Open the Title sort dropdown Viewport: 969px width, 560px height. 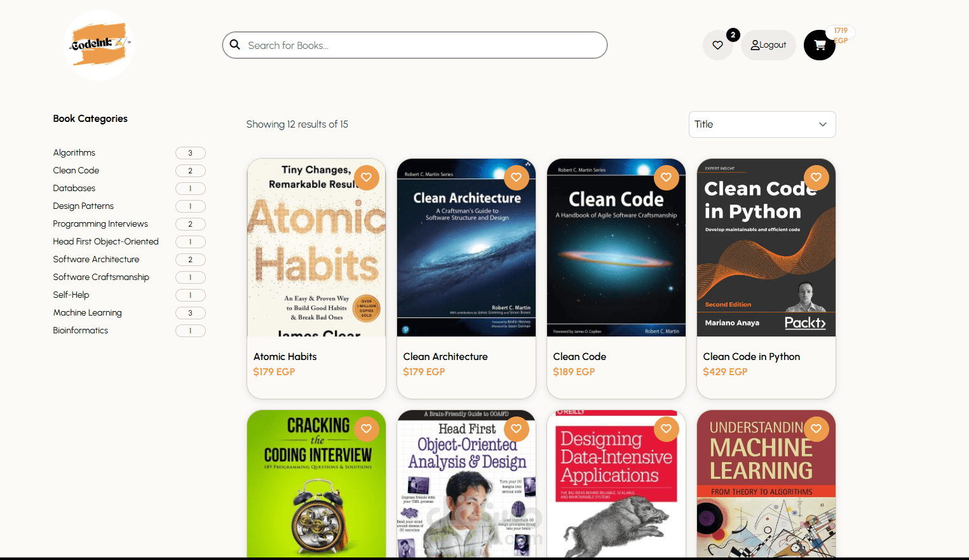[x=762, y=124]
